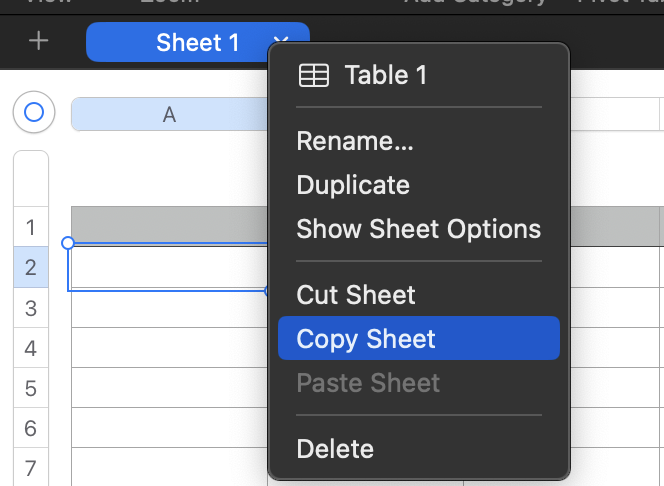
Task: Open the Sheet 1 tab dropdown chevron
Action: coord(279,42)
